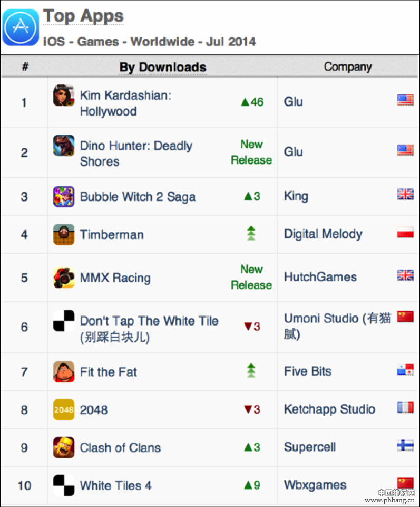Click the App Store icon
Viewport: 420px width, 507px height.
pyautogui.click(x=21, y=27)
